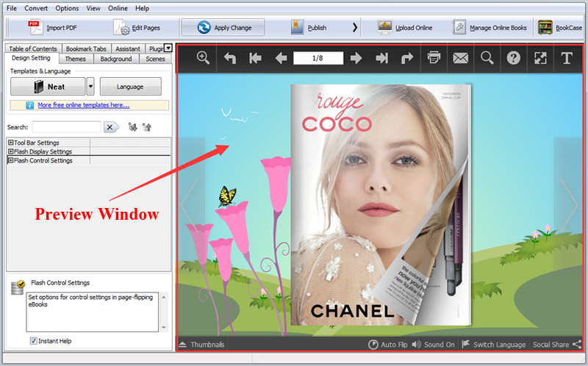588x366 pixels.
Task: Click the zoom in magnifier icon
Action: tap(204, 58)
